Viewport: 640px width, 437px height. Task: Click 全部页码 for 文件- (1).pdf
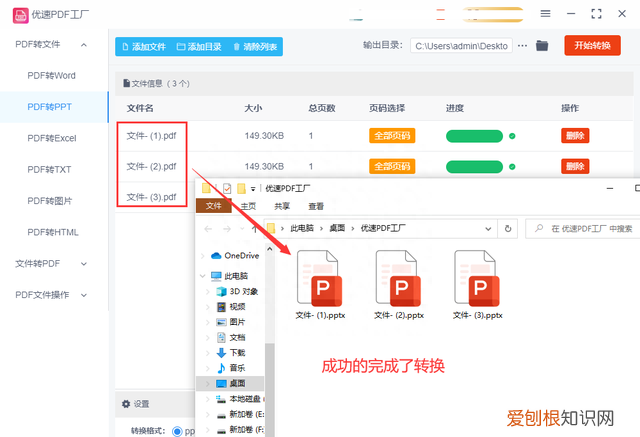392,135
